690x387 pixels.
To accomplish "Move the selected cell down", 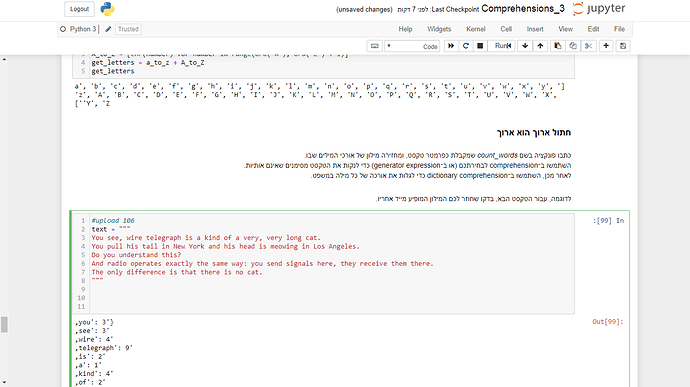I will (x=525, y=46).
